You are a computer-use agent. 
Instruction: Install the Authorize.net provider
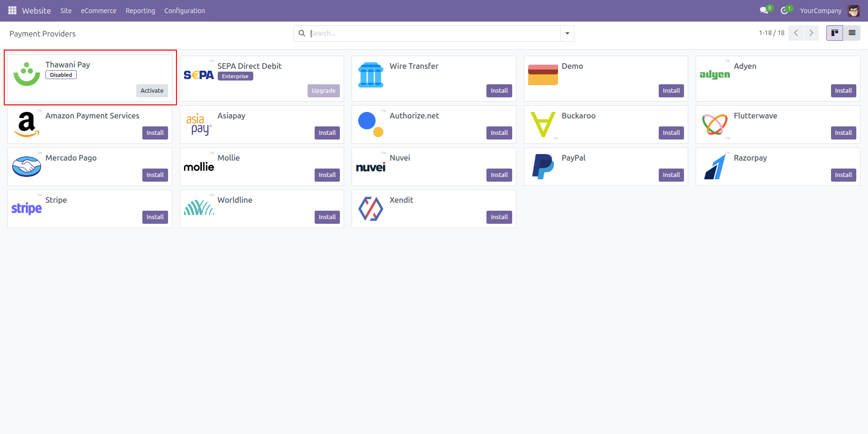(499, 133)
